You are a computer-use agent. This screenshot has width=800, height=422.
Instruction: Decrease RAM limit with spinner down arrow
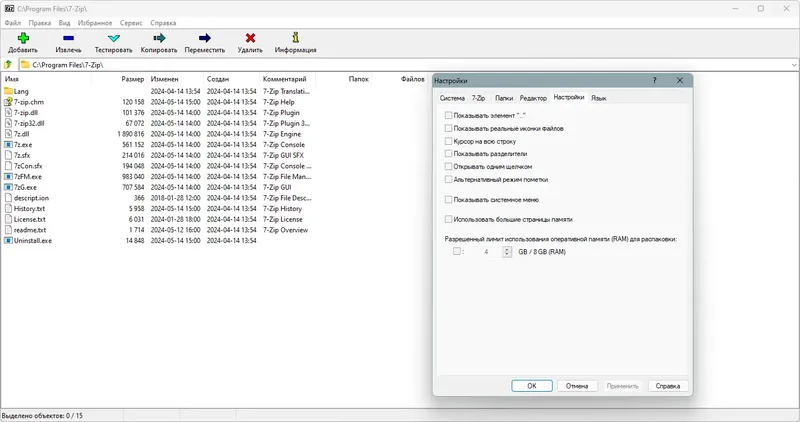[x=507, y=254]
